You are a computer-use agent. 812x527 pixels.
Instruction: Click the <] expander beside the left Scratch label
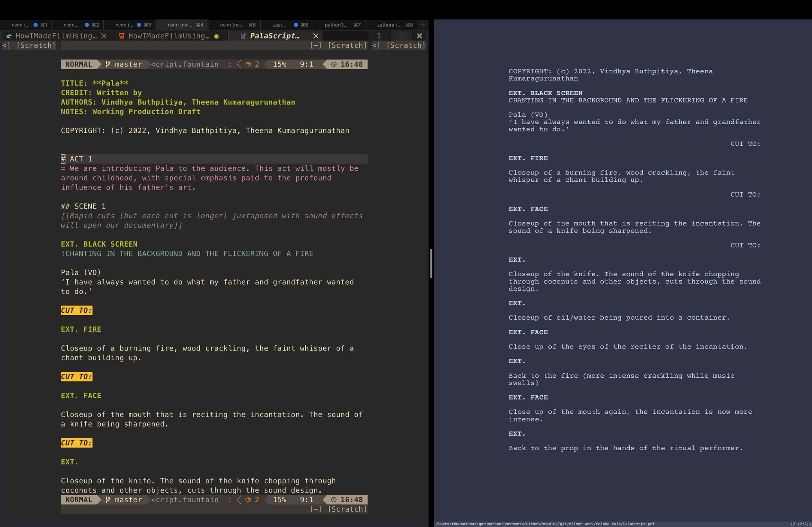(x=5, y=45)
